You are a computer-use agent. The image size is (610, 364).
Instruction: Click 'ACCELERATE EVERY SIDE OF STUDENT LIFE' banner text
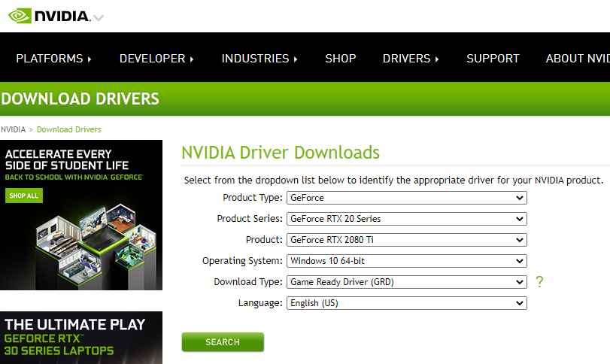click(x=67, y=159)
